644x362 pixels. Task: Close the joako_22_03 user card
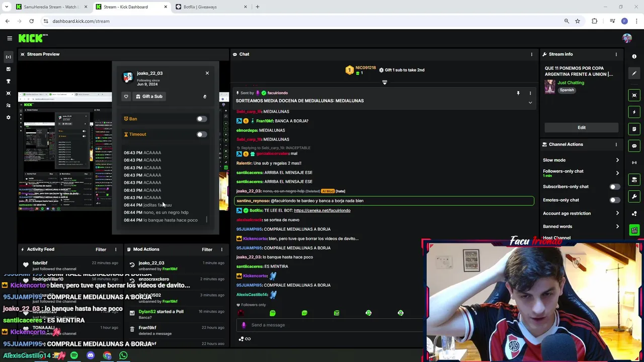coord(207,73)
